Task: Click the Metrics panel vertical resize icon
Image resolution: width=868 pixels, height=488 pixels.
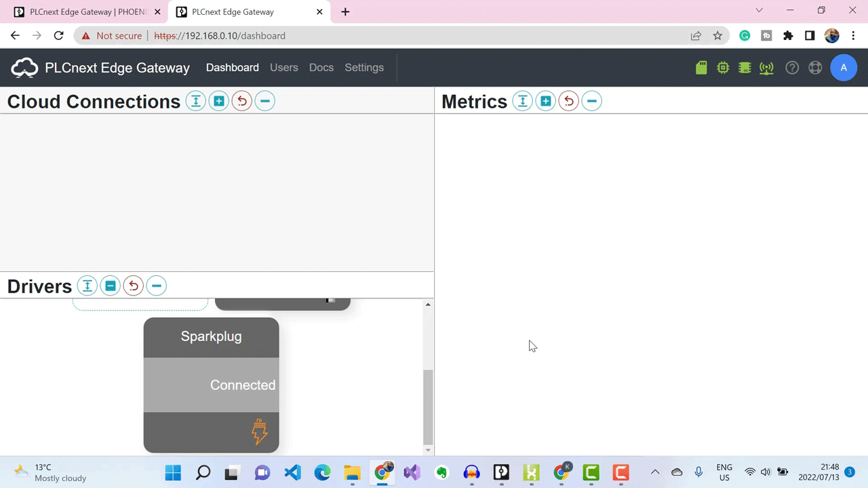Action: click(x=523, y=101)
